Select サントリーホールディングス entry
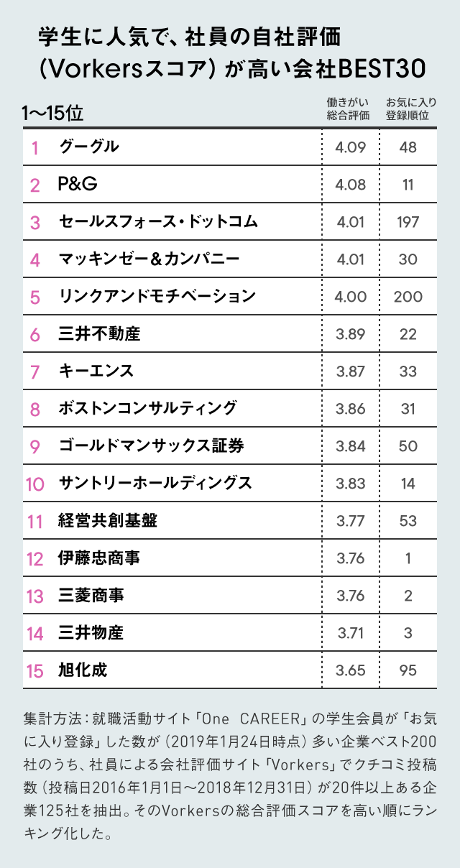460x868 pixels. pos(155,483)
